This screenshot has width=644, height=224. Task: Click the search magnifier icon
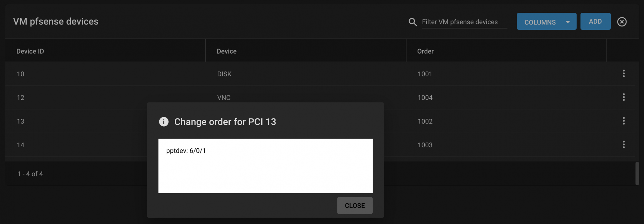tap(413, 22)
